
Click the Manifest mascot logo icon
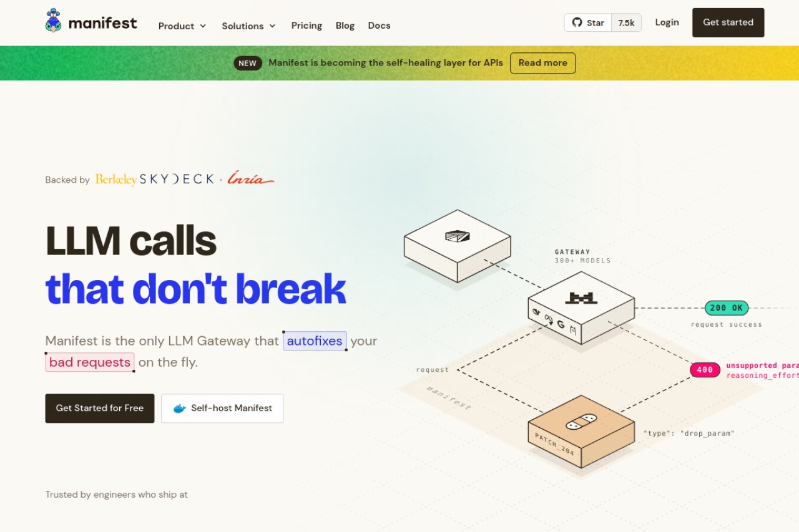[54, 21]
